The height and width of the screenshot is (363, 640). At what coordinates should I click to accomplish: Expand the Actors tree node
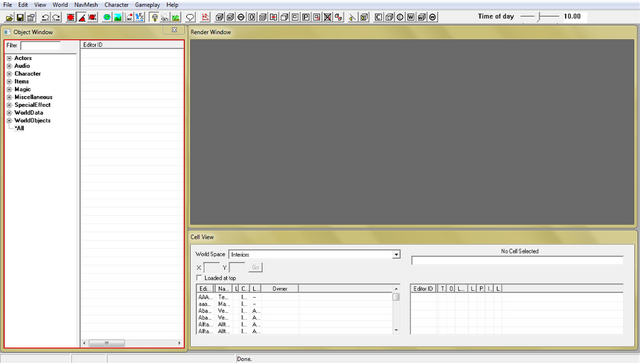[9, 58]
